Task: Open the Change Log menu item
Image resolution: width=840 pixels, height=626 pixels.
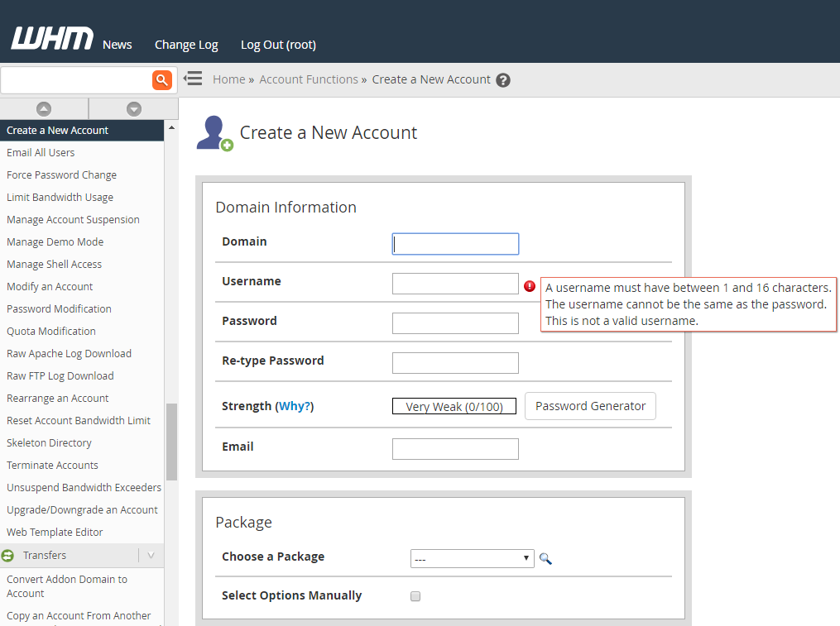Action: [186, 45]
